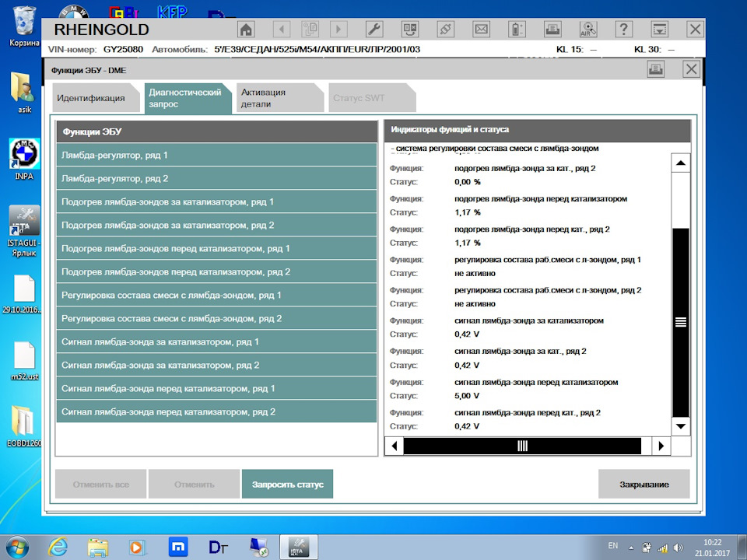Click the battery status icon
The height and width of the screenshot is (560, 747).
tap(517, 30)
